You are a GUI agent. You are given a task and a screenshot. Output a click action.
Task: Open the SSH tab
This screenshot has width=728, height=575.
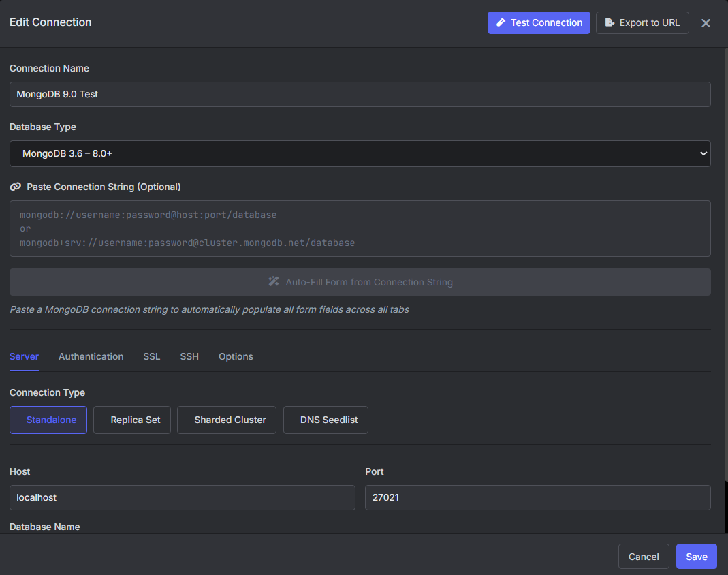(x=189, y=357)
